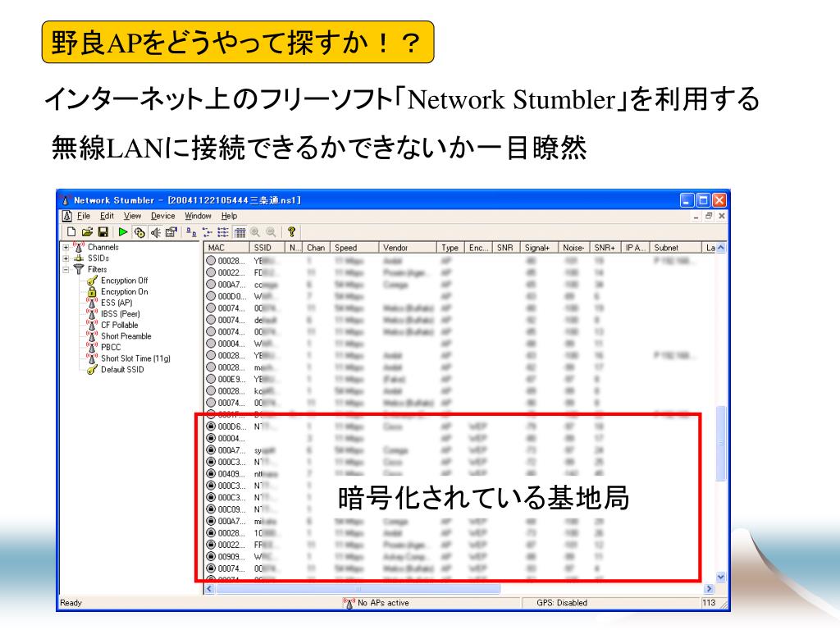
Task: Click the antenna icon in status bar
Action: tap(349, 603)
